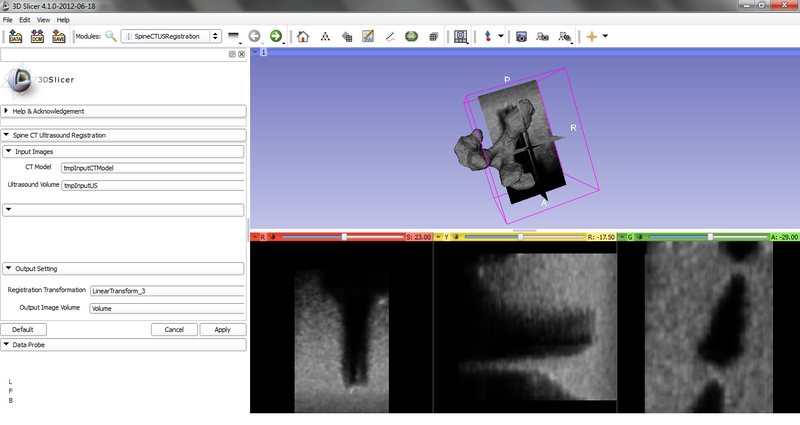
Task: Click the Apply button
Action: click(x=222, y=329)
